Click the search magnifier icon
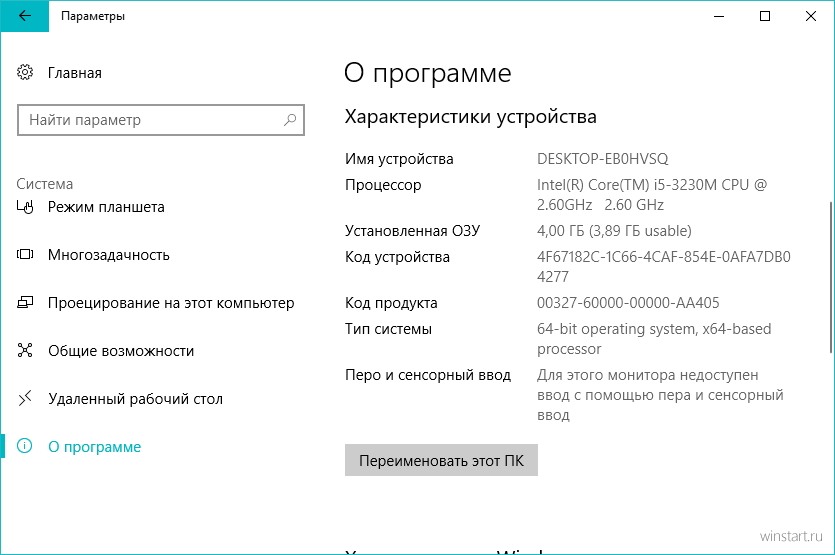 290,120
